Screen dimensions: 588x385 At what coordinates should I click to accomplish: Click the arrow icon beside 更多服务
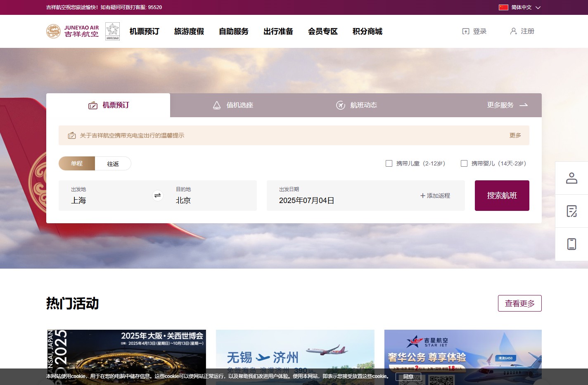[524, 105]
